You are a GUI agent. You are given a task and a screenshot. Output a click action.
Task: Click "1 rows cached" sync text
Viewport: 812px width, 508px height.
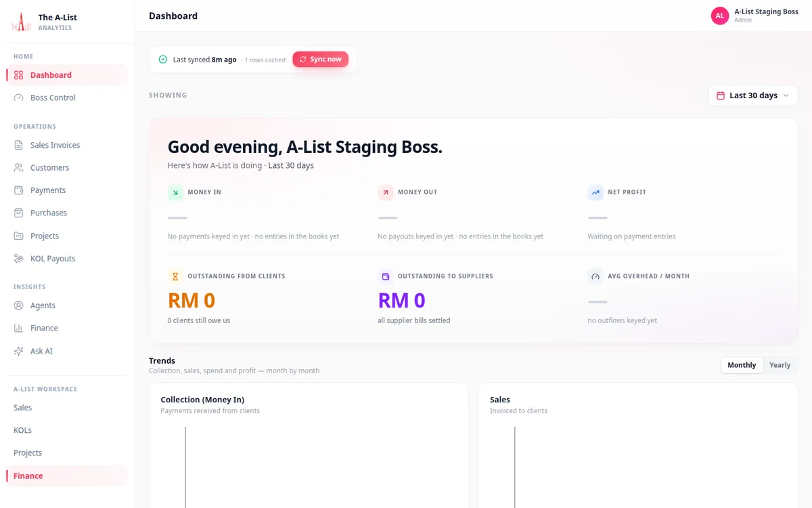pyautogui.click(x=267, y=60)
